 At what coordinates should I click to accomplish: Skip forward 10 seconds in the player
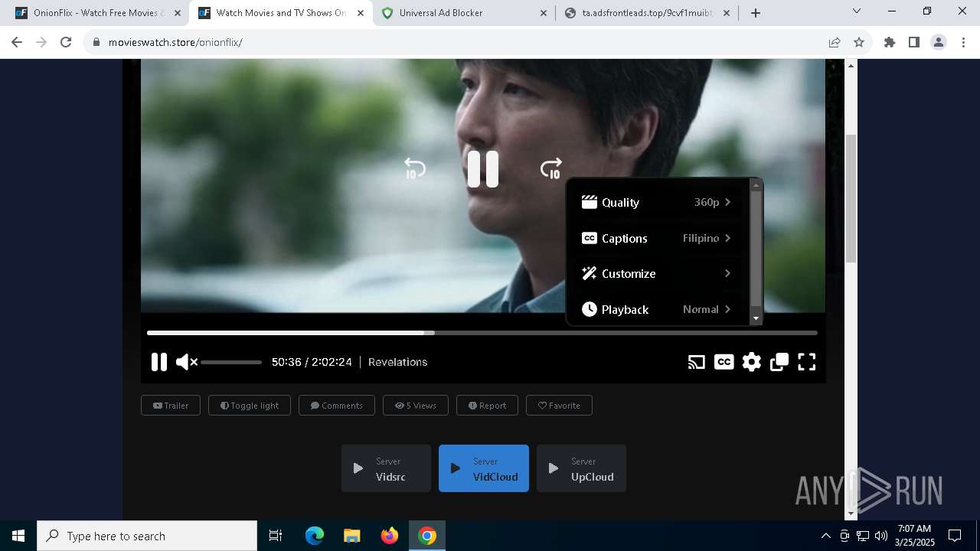[x=551, y=168]
